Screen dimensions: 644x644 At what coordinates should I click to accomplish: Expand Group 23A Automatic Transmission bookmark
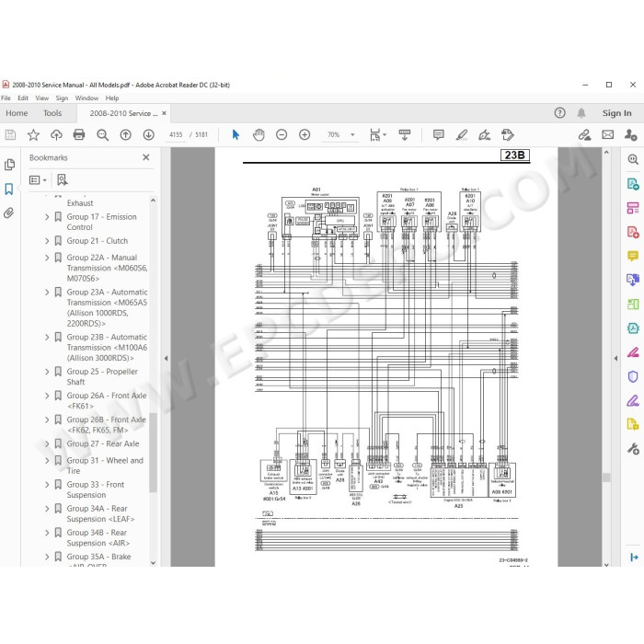click(47, 292)
